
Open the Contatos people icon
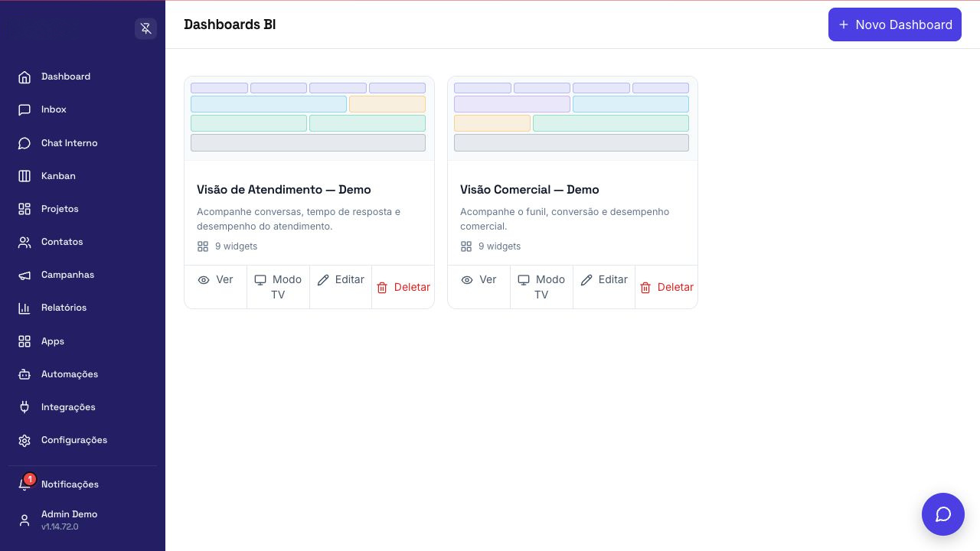click(24, 242)
